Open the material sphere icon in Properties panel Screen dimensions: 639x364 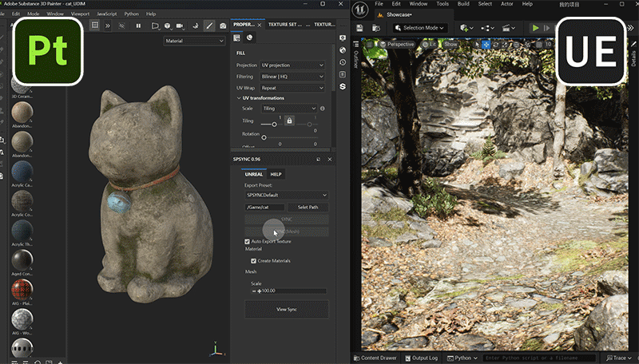249,38
